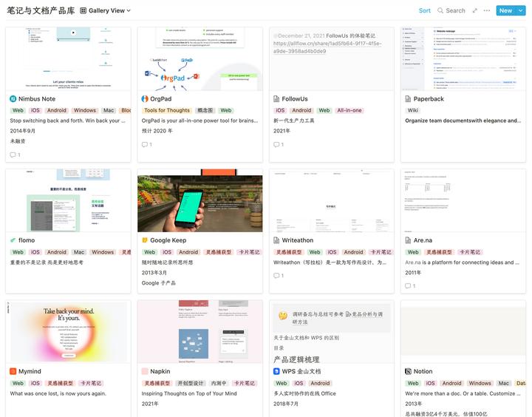Image resolution: width=532 pixels, height=417 pixels.
Task: Click the Google 子产品 text on Google Keep
Action: click(x=158, y=283)
